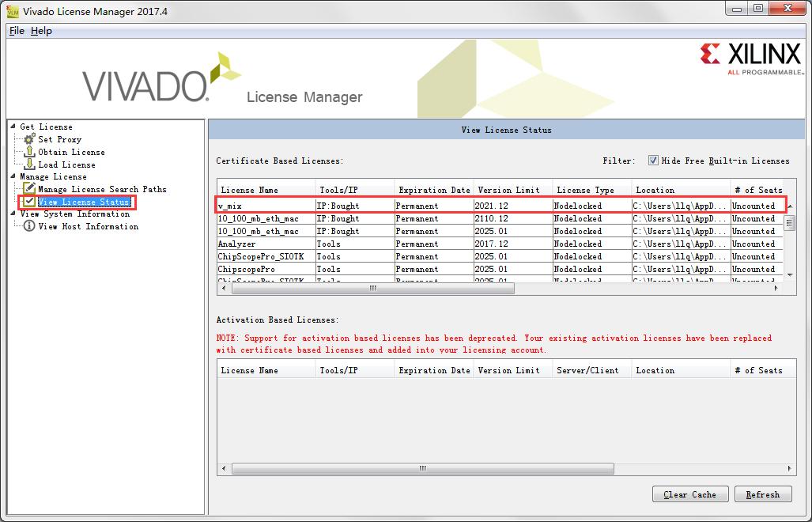Sort certificate table by Tools/IP header
Viewport: 812px width, 522px height.
pyautogui.click(x=355, y=190)
